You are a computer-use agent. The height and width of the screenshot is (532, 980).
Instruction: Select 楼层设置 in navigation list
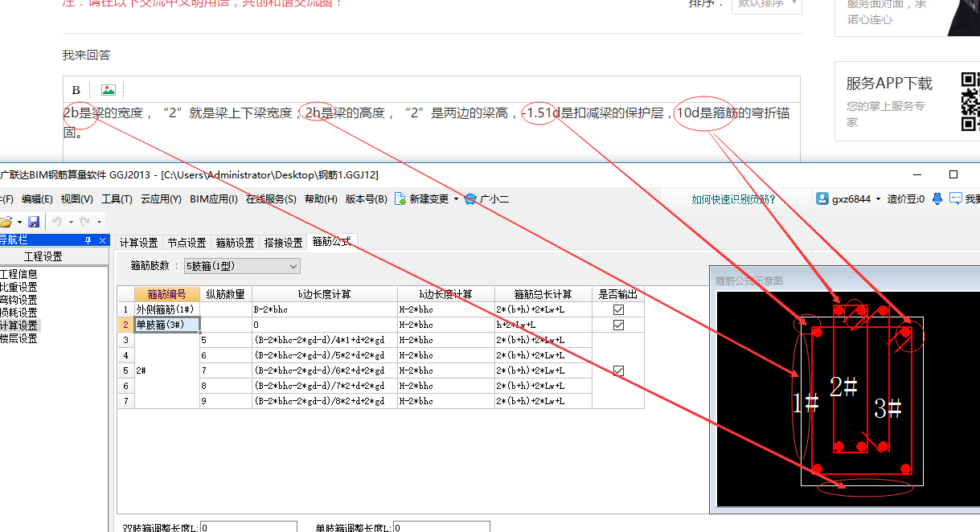coord(18,338)
